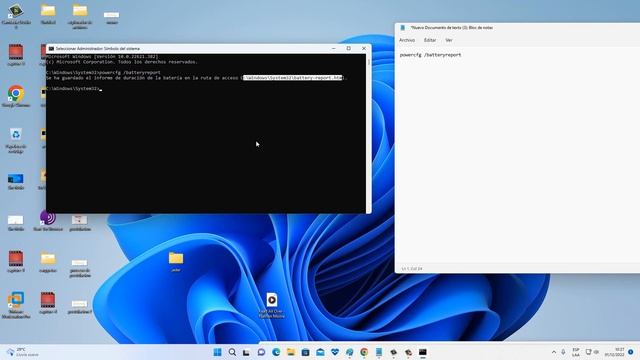Open the Ver menu in Notepad

(x=449, y=40)
